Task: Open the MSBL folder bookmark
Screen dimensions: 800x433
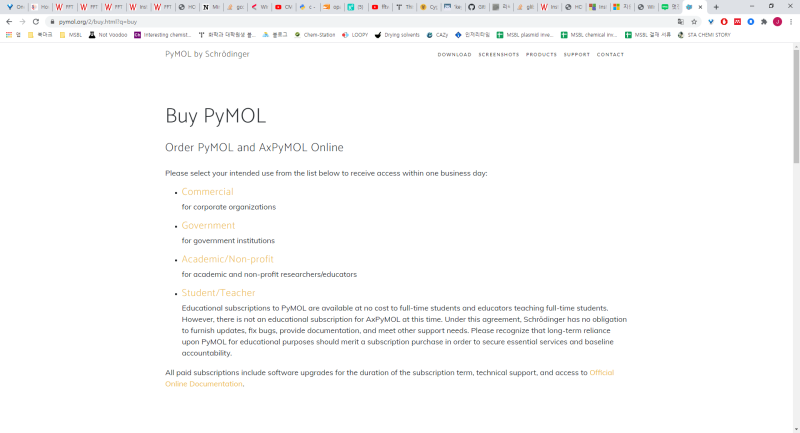Action: point(70,35)
